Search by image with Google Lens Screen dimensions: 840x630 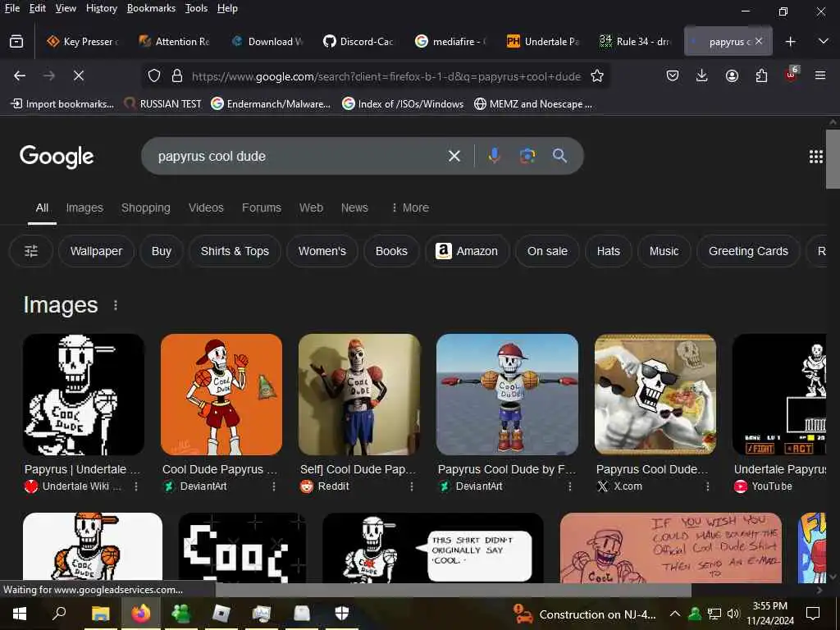pyautogui.click(x=527, y=156)
